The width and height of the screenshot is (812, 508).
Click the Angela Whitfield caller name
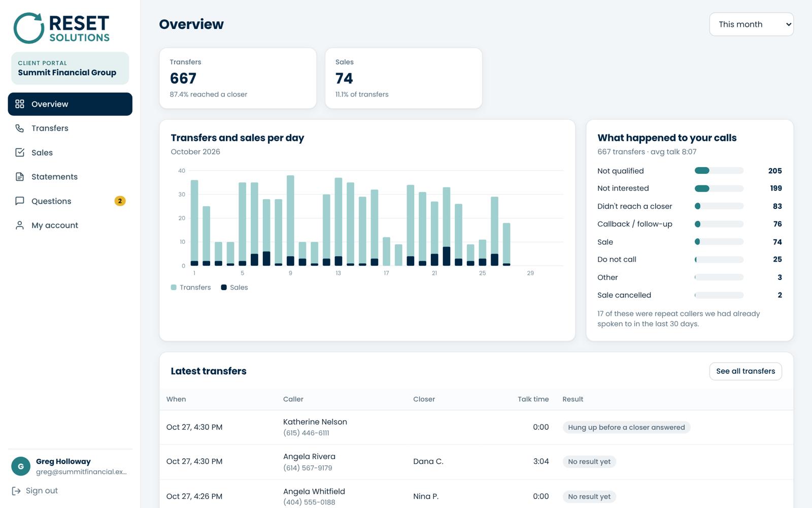314,491
